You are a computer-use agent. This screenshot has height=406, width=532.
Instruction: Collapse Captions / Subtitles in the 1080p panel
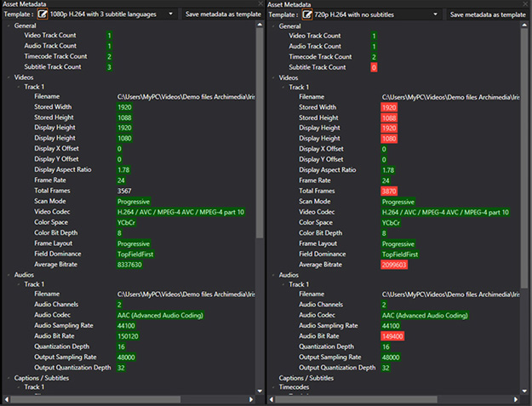click(8, 377)
